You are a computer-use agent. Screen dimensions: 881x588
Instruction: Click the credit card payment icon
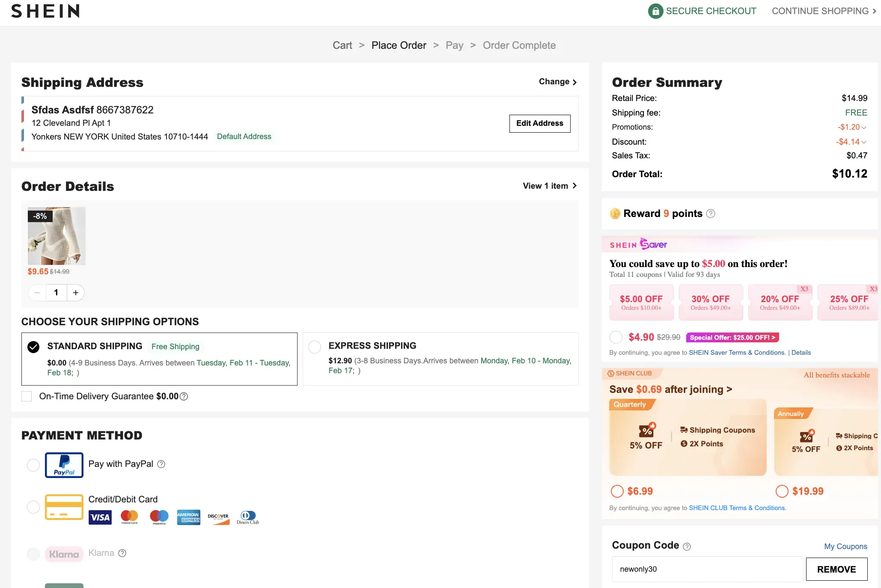pyautogui.click(x=64, y=507)
